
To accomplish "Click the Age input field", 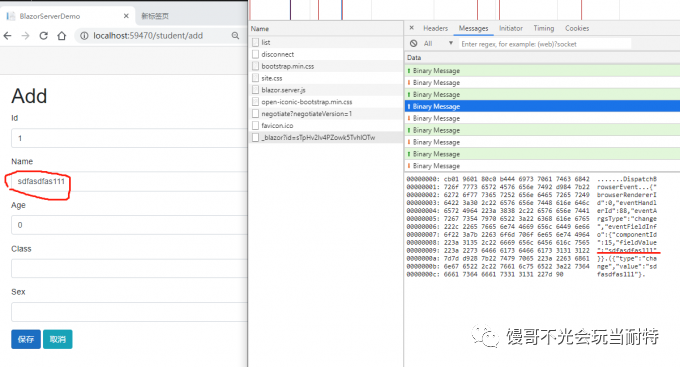I will click(x=129, y=225).
